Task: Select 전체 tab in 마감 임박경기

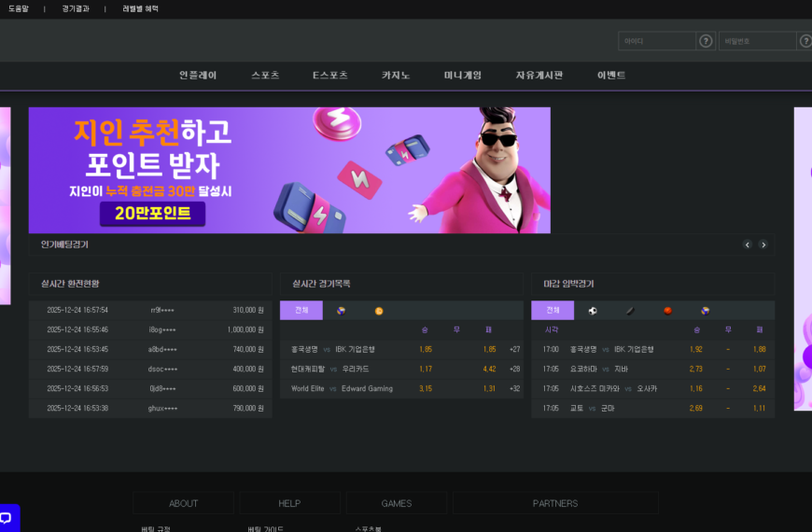Action: click(553, 310)
